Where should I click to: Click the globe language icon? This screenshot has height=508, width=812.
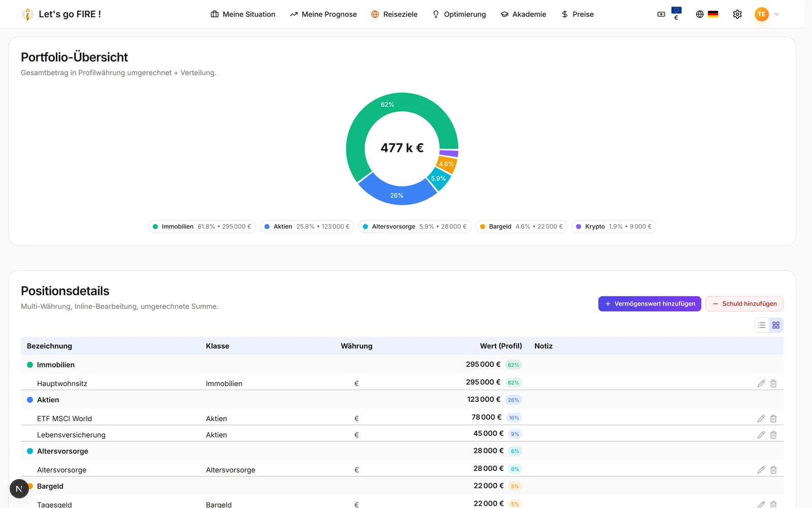699,14
